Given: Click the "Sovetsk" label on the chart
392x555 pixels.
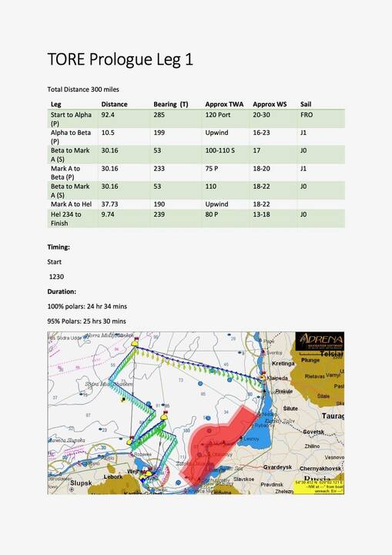Looking at the screenshot, I should 313,432.
